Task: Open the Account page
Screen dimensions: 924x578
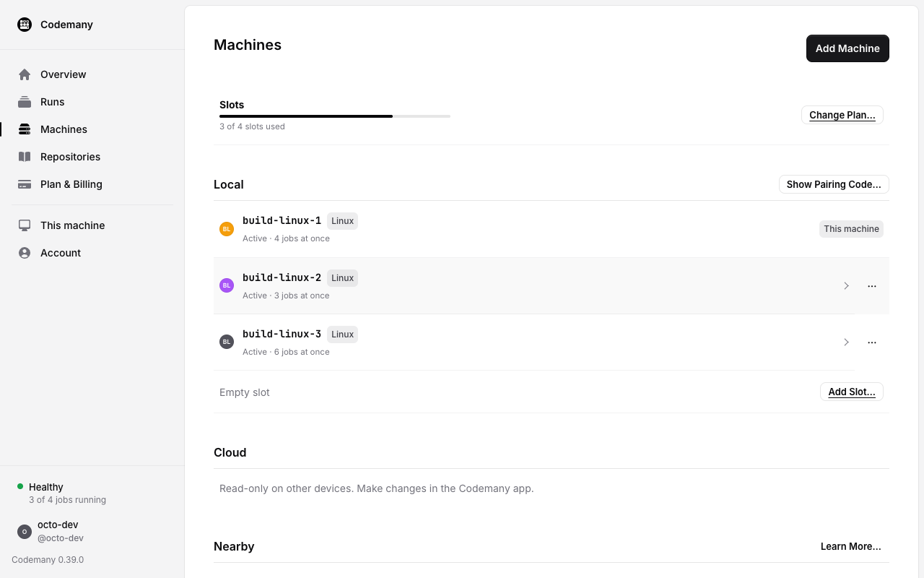Action: click(92, 253)
